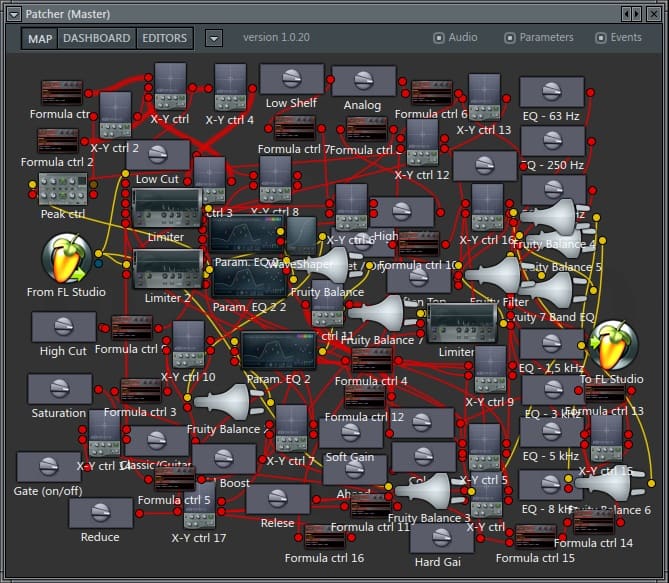Select the Fruity Balance 6 module
Image resolution: width=669 pixels, height=583 pixels.
click(609, 484)
